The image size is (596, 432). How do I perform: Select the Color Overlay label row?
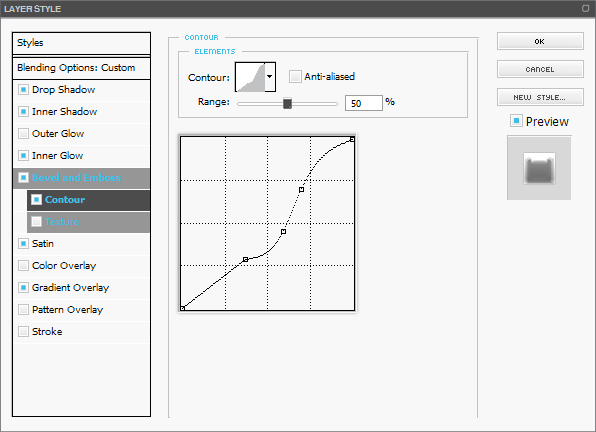tap(81, 266)
